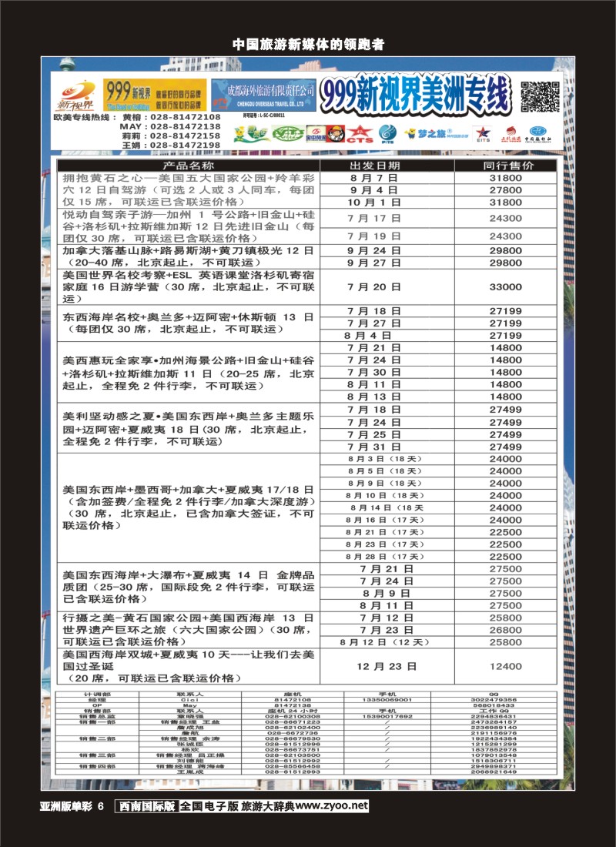Click the 成都海外旅游有限责任公司 blue banner

tap(263, 95)
